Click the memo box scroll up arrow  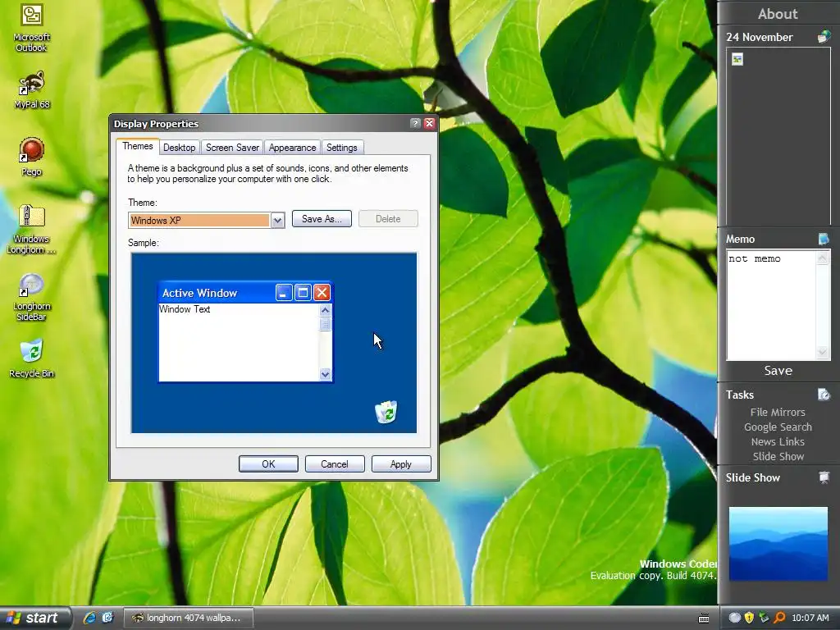[822, 258]
